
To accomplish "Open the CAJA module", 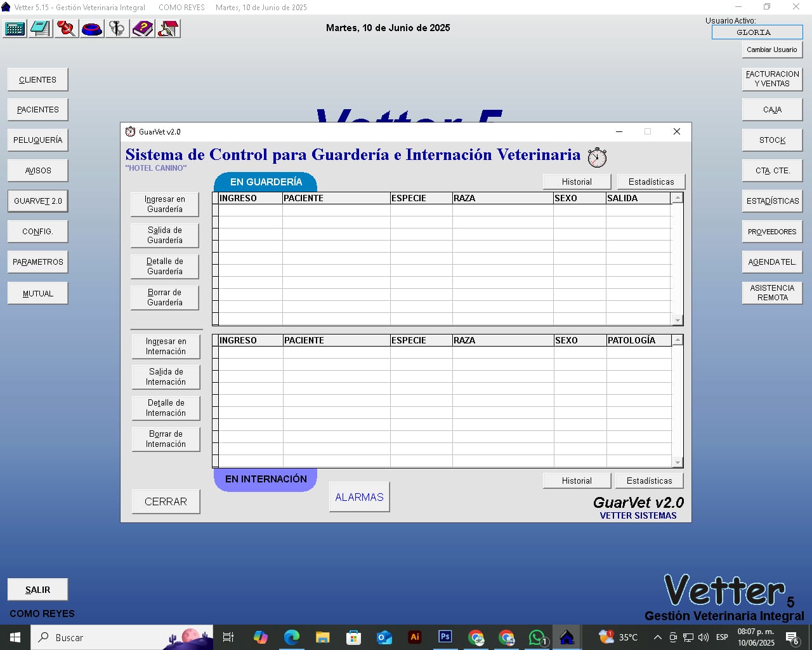I will pos(772,110).
